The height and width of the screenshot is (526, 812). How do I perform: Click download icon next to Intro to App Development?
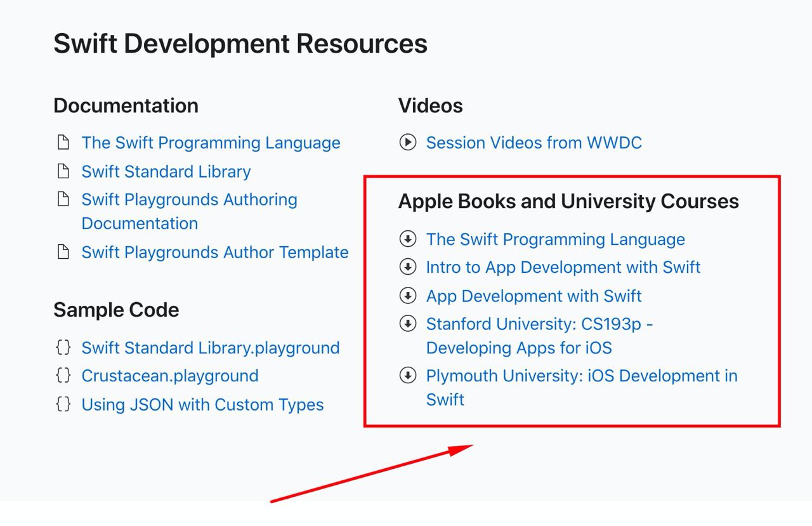[408, 267]
